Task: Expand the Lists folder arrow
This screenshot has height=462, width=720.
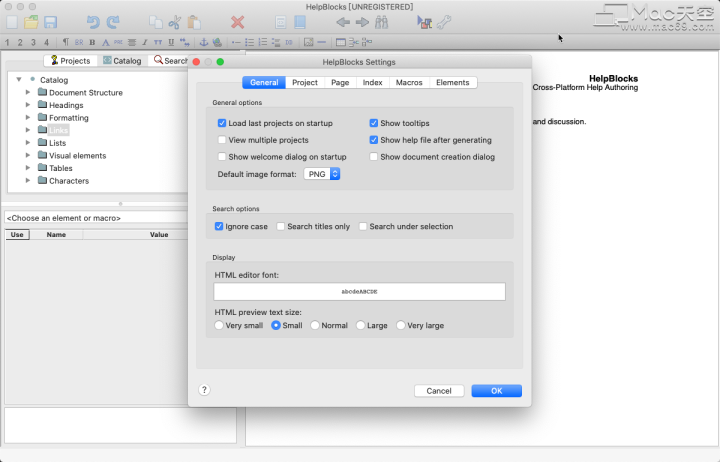Action: point(28,143)
